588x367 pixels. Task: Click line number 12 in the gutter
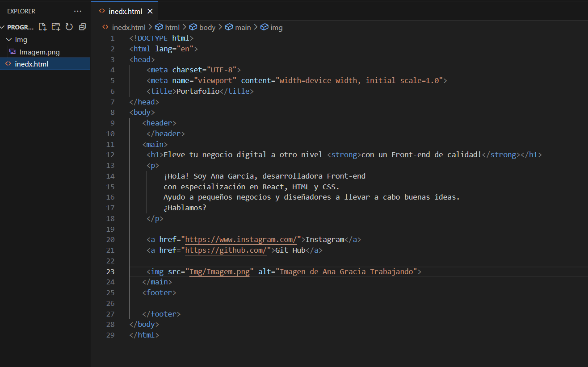pyautogui.click(x=110, y=155)
